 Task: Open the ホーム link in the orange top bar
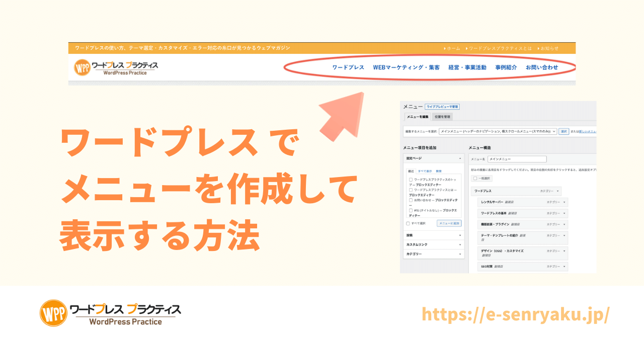(453, 48)
